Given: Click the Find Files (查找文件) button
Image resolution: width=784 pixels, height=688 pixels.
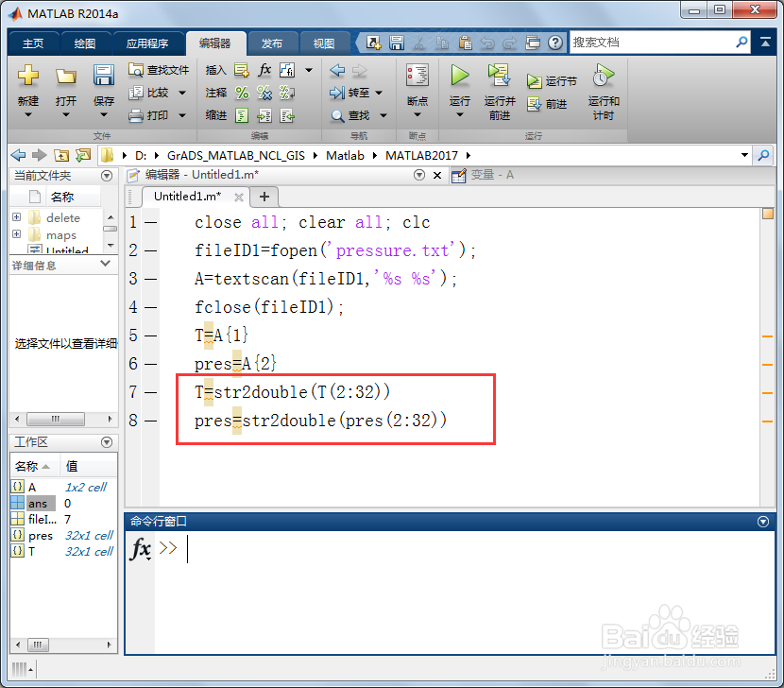Looking at the screenshot, I should (159, 70).
